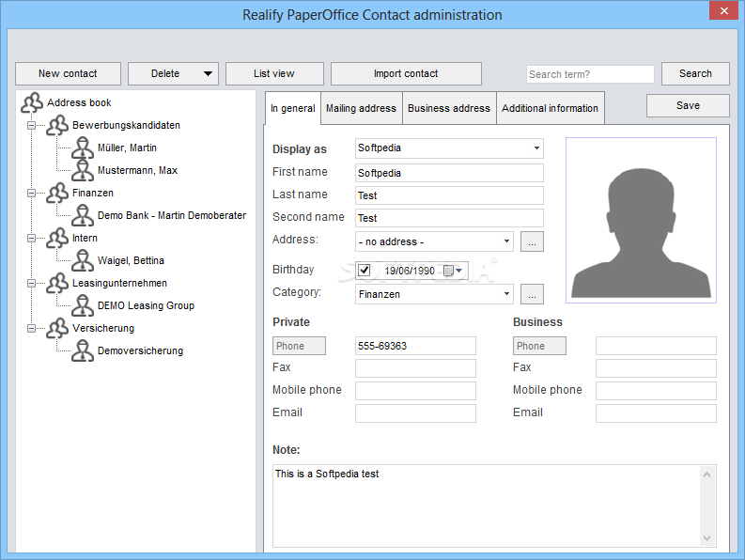Click the Bewerbungskandidaten group icon
This screenshot has height=560, width=745.
point(57,125)
